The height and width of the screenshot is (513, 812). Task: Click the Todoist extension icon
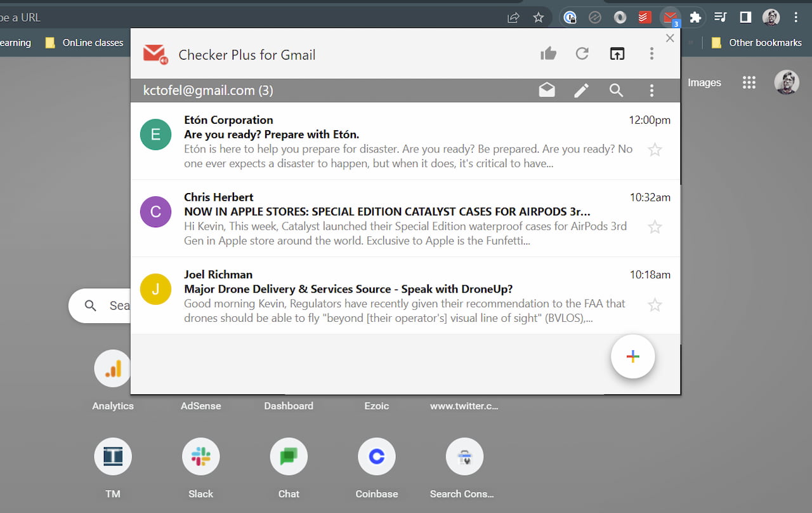[645, 18]
